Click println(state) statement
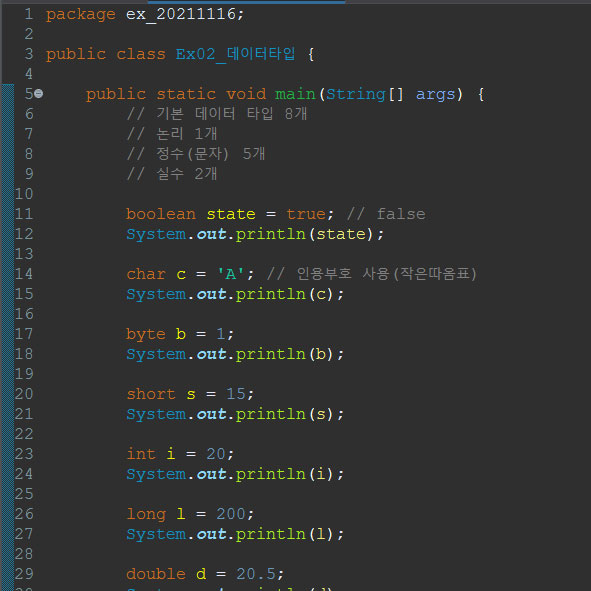The height and width of the screenshot is (591, 591). (255, 234)
